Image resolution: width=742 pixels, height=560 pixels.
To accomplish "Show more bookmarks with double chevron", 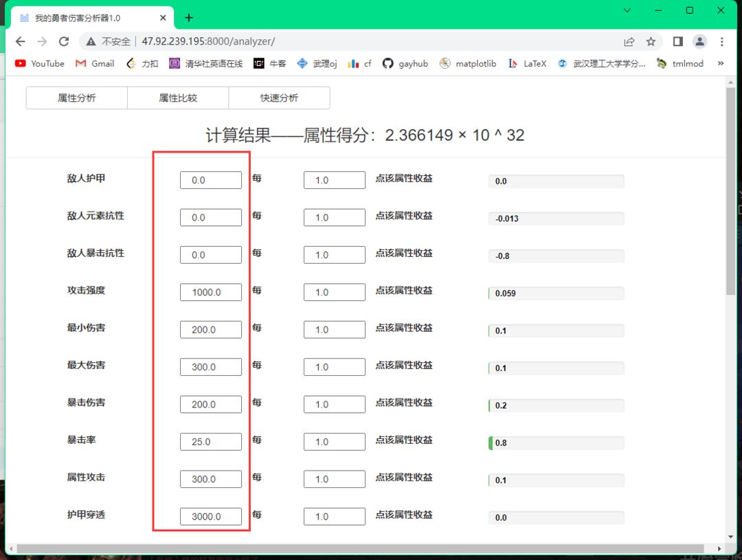I will pos(721,63).
